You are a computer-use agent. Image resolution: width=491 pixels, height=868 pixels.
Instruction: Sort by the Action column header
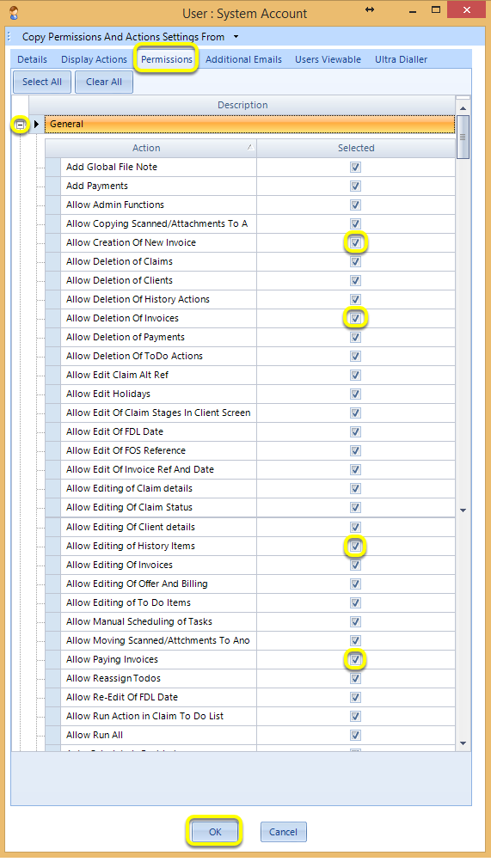tap(150, 148)
